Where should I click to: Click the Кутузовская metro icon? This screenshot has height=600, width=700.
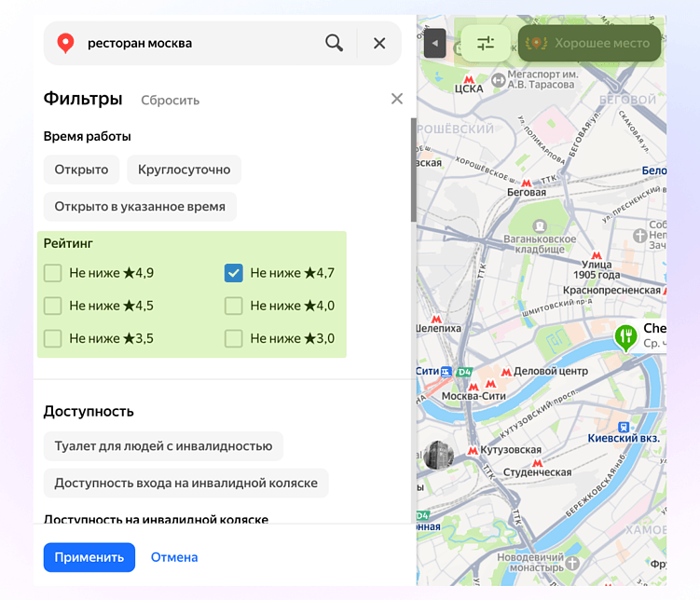coord(473,451)
